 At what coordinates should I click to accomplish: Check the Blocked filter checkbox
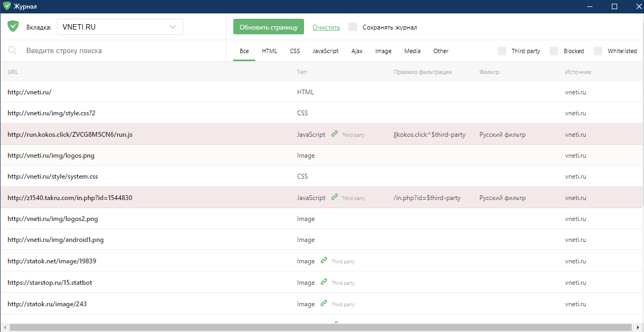(x=554, y=51)
